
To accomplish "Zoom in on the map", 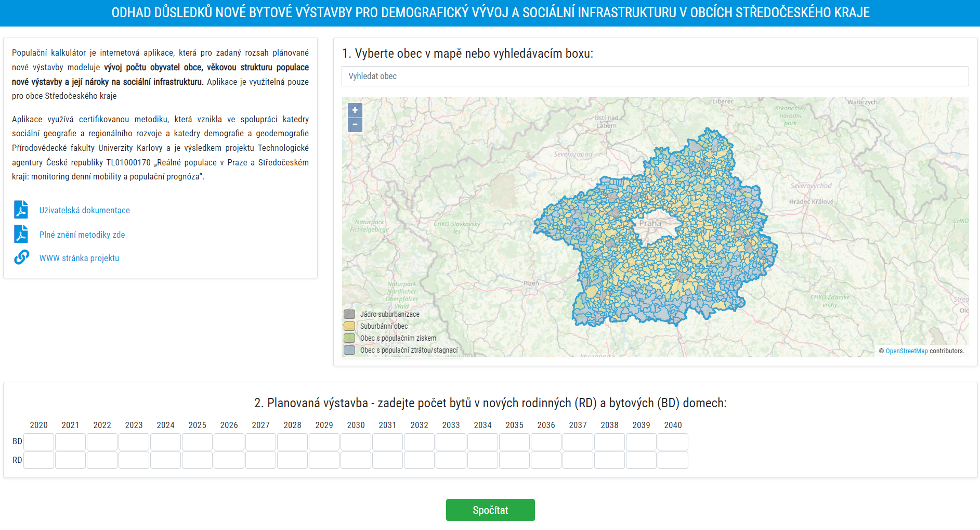I will pos(355,110).
